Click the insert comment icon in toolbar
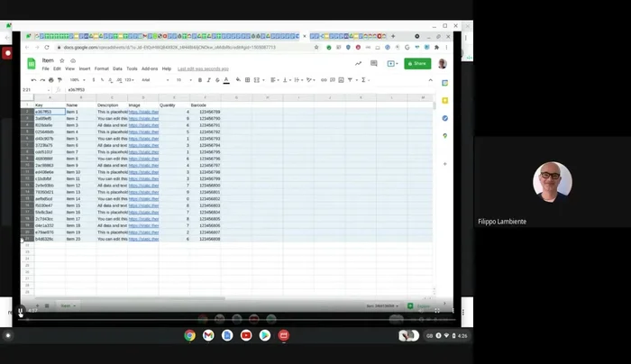 point(333,80)
